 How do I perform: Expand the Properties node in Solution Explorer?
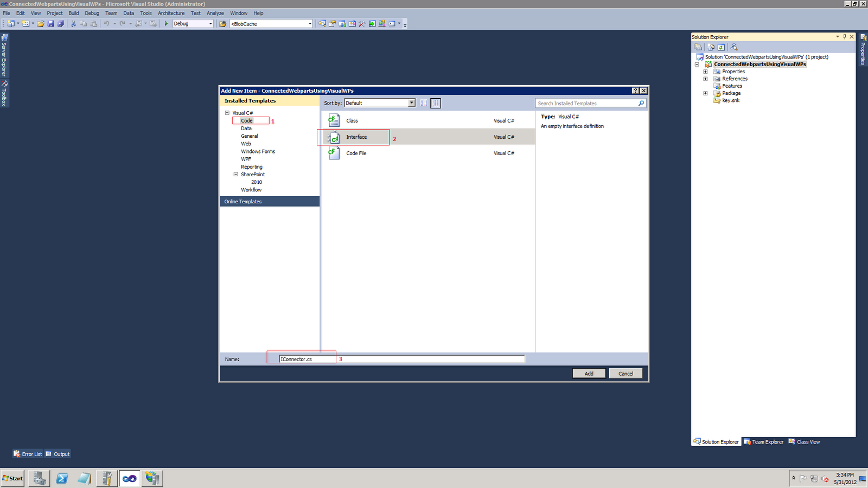[705, 72]
